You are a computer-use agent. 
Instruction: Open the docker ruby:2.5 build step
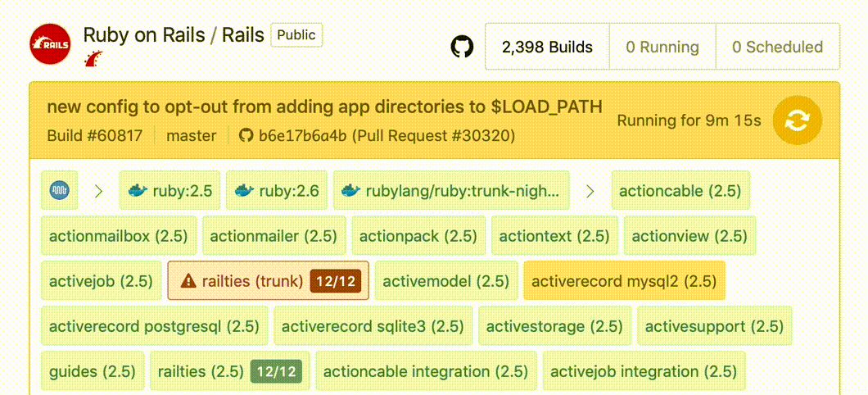click(170, 191)
